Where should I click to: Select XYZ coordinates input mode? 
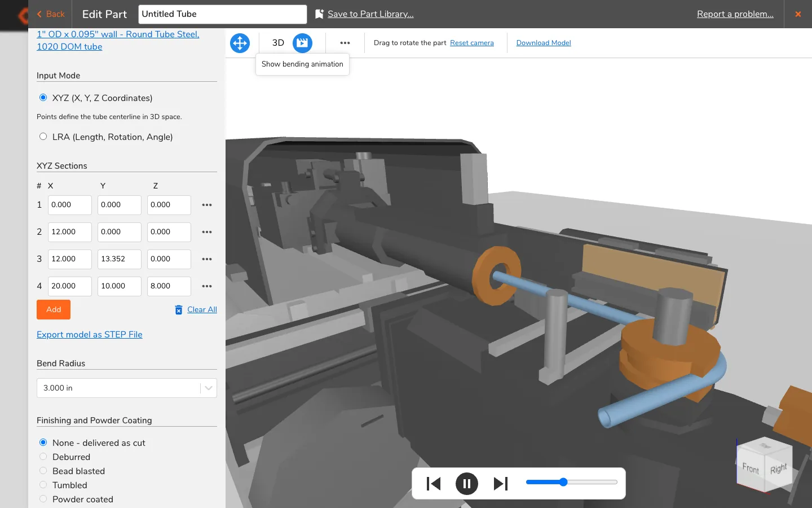click(43, 98)
